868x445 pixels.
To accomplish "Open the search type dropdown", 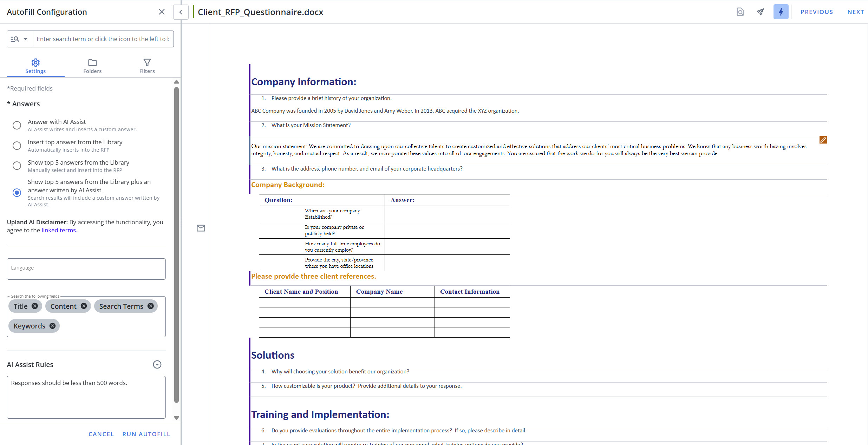I will click(19, 39).
